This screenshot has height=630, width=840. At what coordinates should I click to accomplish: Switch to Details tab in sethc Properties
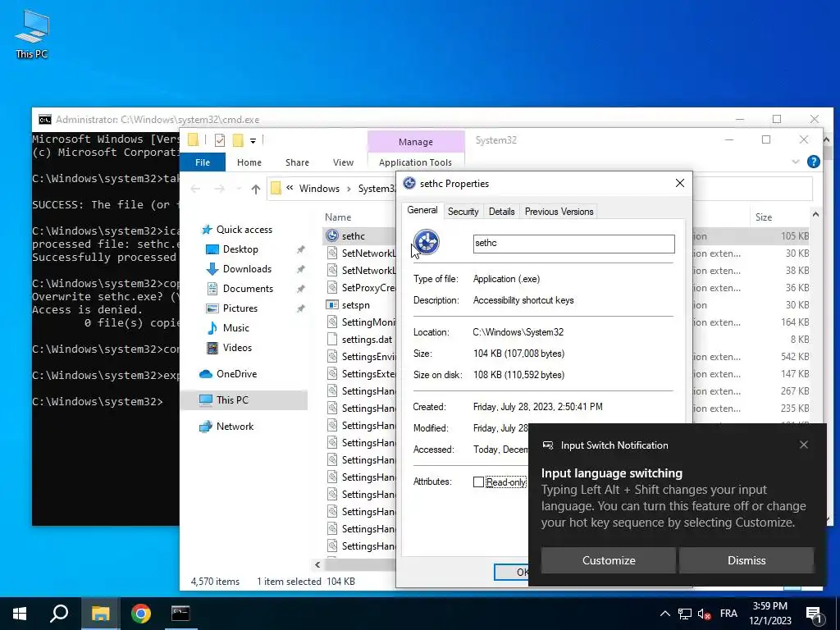(x=501, y=212)
